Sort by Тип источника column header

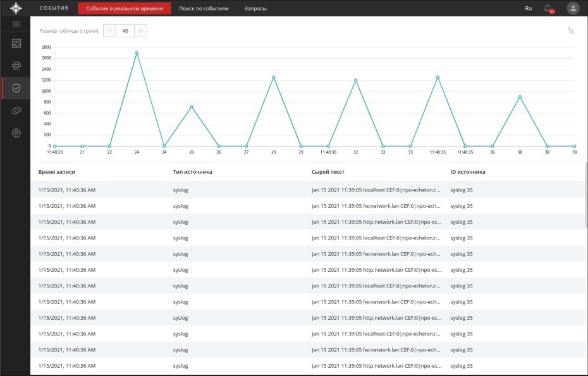pos(192,172)
